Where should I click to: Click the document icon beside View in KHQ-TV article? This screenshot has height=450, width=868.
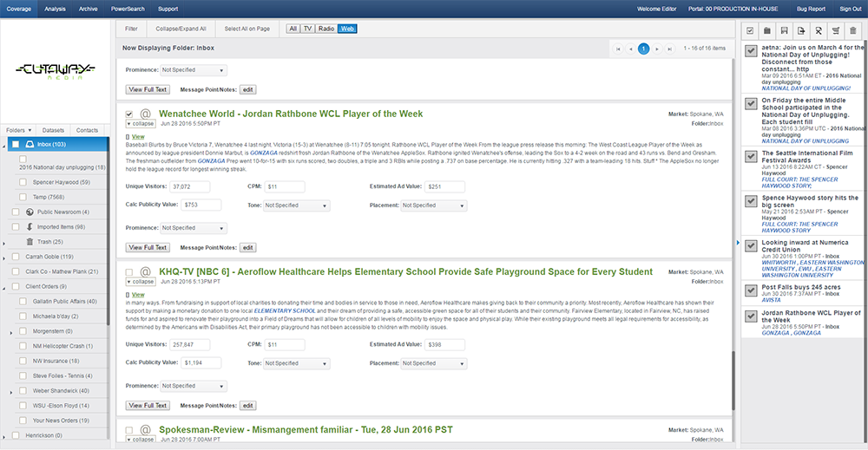(x=128, y=295)
